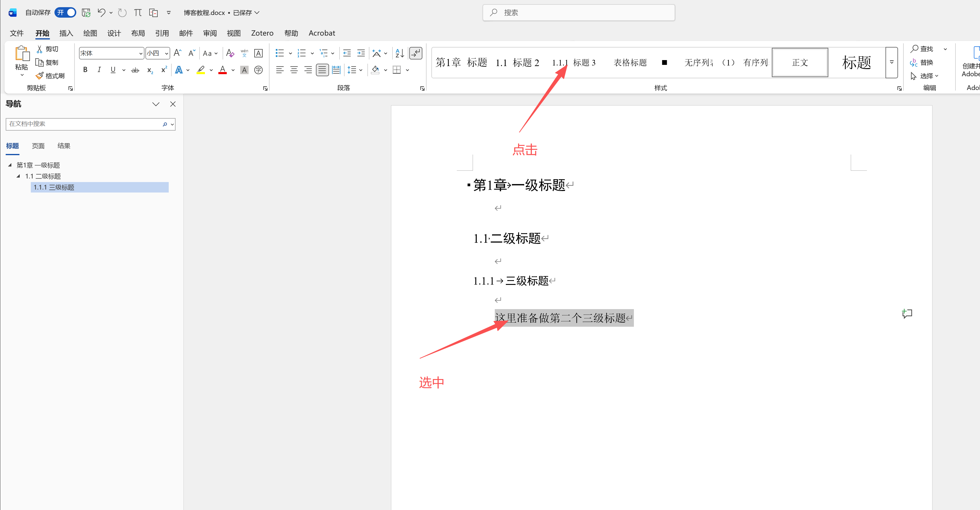This screenshot has width=980, height=510.
Task: Click the center align paragraph icon
Action: click(x=294, y=70)
